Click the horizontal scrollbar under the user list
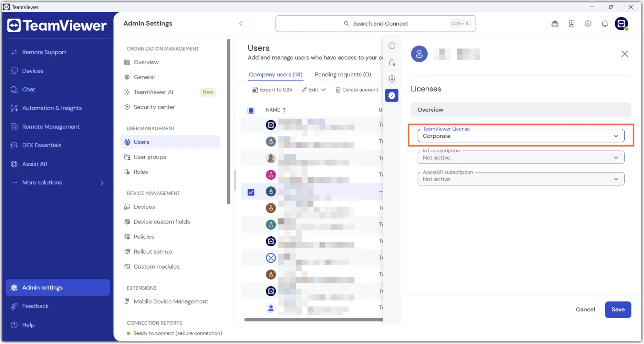 pos(313,320)
